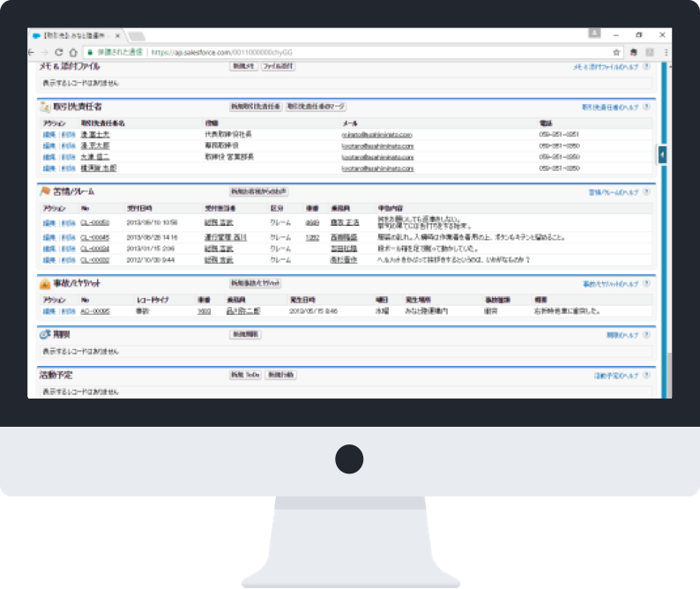Open the browser home page icon
The width and height of the screenshot is (700, 589).
pyautogui.click(x=73, y=52)
